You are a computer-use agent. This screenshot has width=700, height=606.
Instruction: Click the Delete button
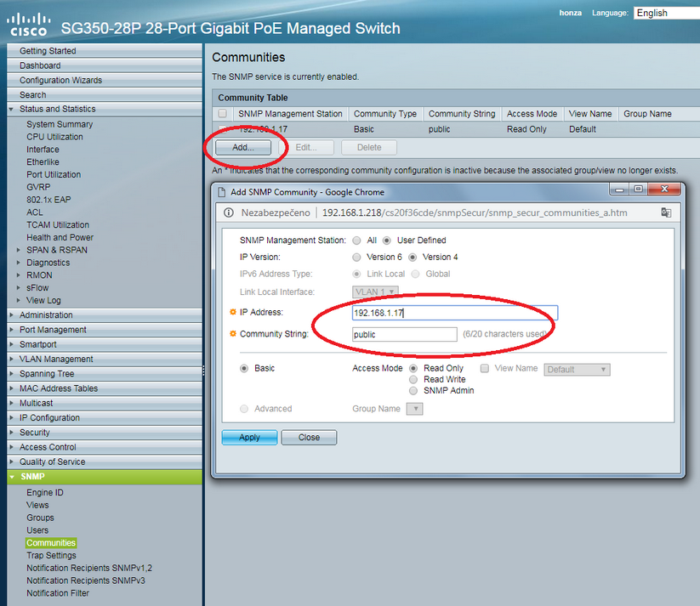(x=369, y=147)
